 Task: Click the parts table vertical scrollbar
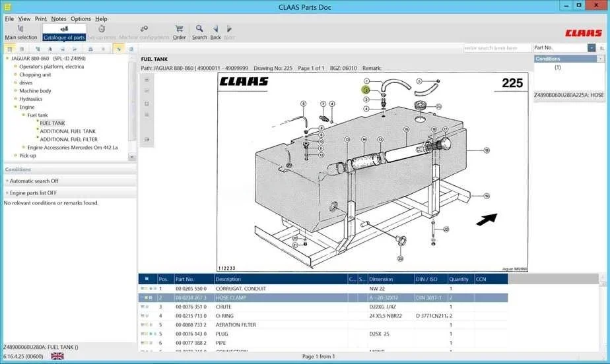click(x=602, y=313)
